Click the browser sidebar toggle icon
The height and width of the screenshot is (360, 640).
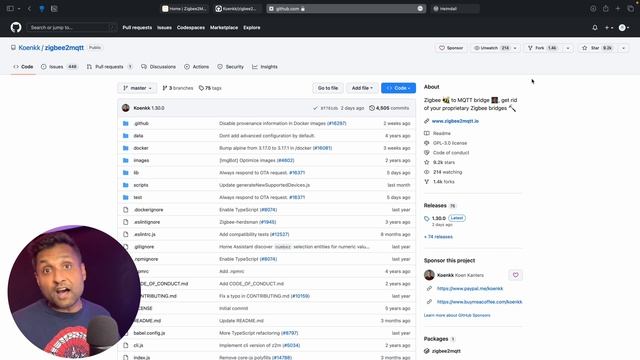click(x=10, y=8)
